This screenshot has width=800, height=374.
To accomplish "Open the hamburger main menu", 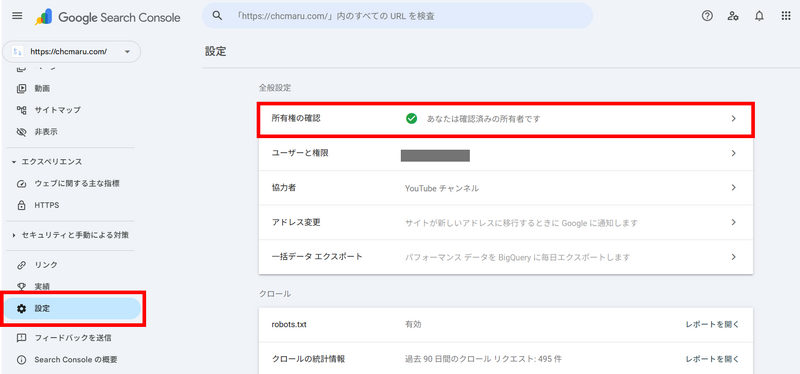I will tap(17, 16).
